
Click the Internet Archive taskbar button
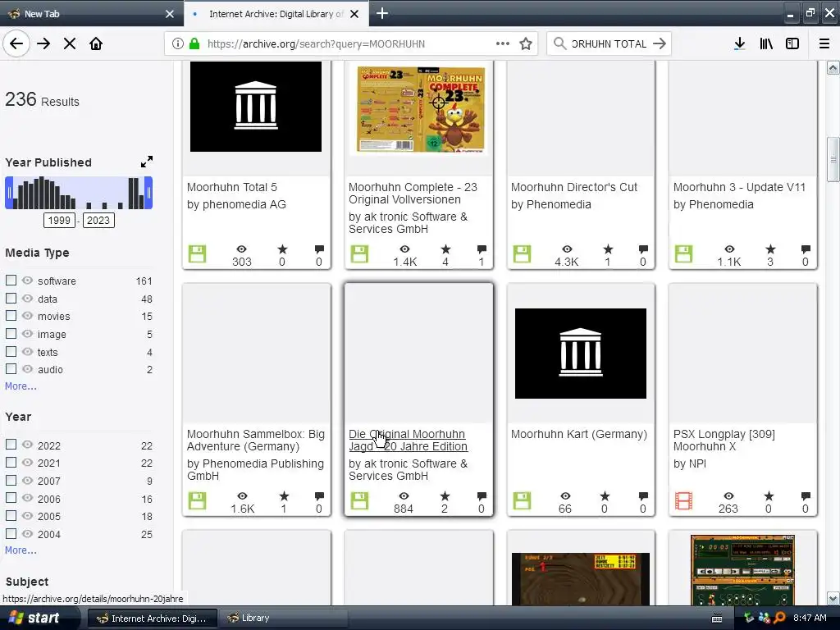pos(152,619)
